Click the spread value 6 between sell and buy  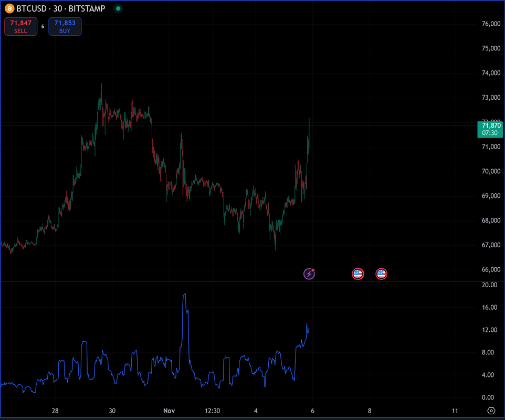(43, 26)
